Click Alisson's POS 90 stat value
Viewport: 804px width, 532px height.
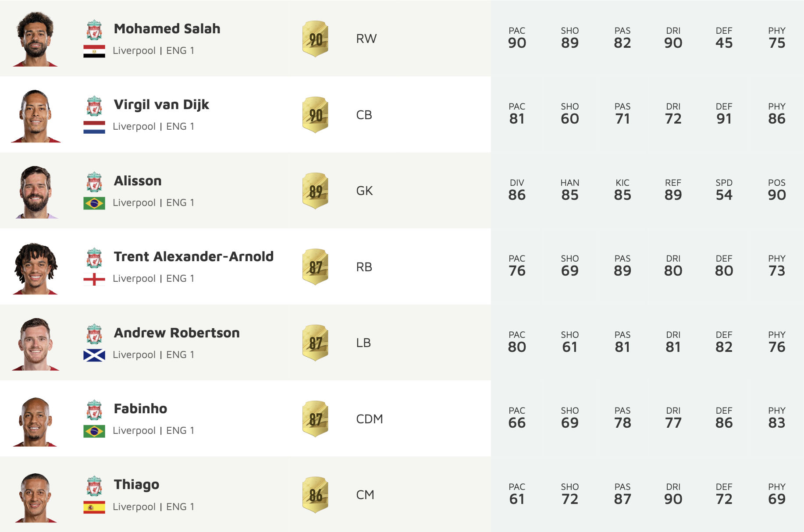[776, 195]
